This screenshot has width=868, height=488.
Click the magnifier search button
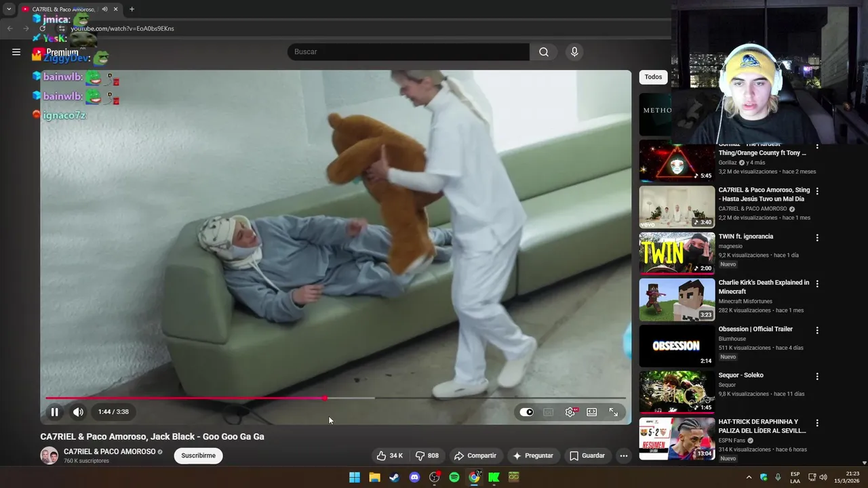544,52
